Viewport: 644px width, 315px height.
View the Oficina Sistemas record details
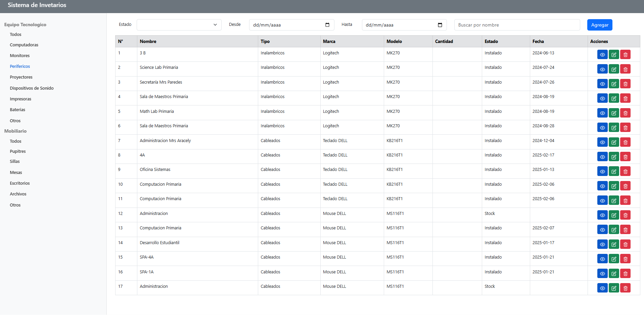(602, 172)
